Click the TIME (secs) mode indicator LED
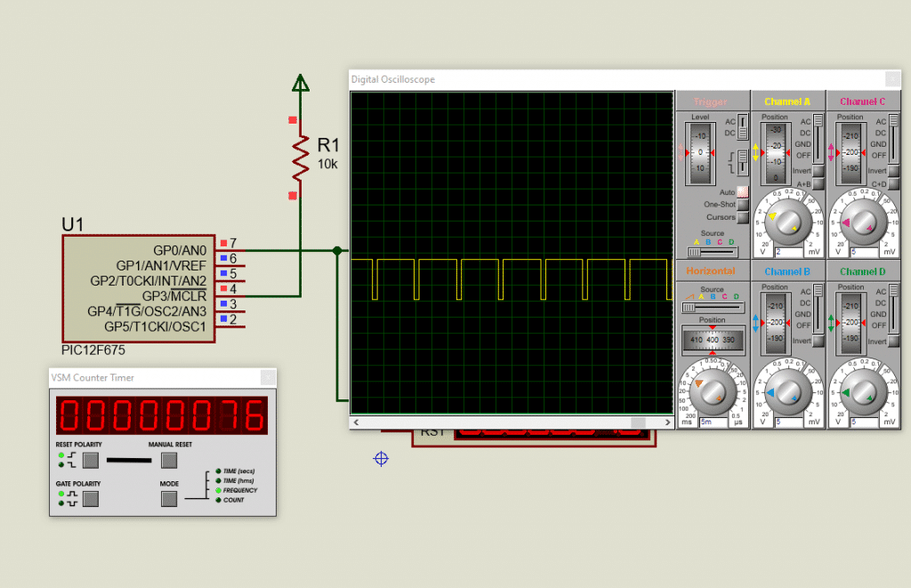This screenshot has height=588, width=911. pos(219,471)
